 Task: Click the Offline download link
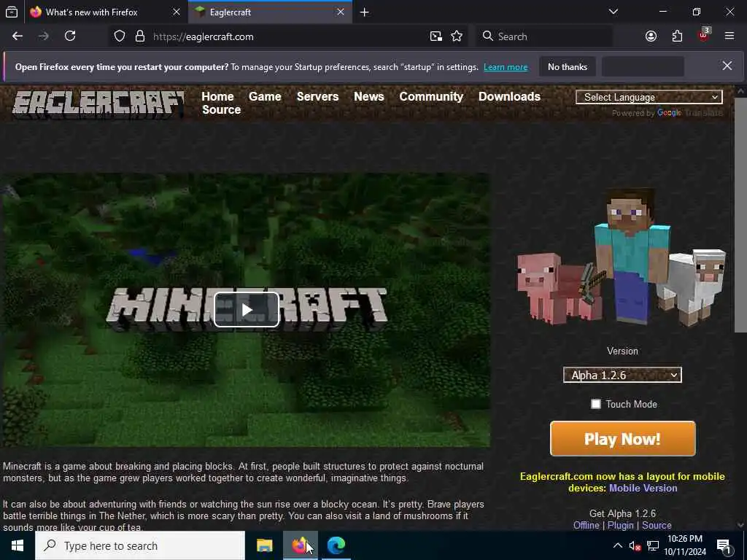click(x=587, y=525)
